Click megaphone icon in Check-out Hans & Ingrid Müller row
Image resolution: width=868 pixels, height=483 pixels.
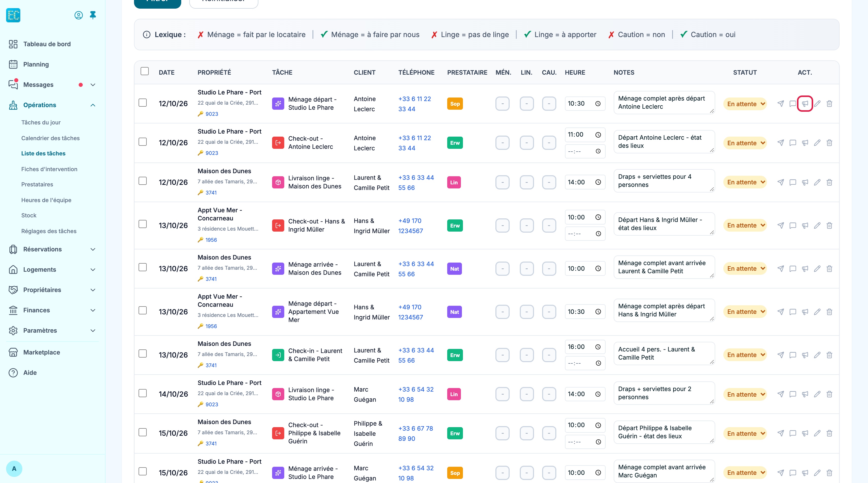(805, 226)
